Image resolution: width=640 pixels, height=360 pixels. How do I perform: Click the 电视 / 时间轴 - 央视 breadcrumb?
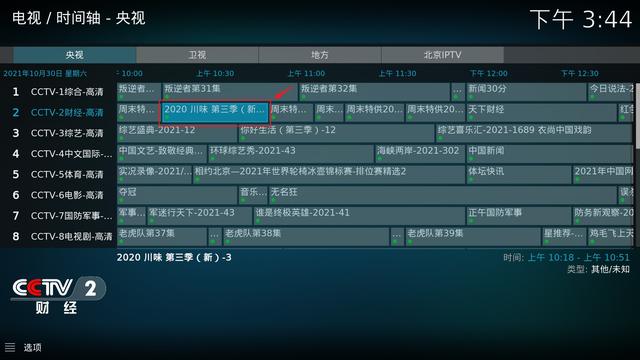[79, 18]
